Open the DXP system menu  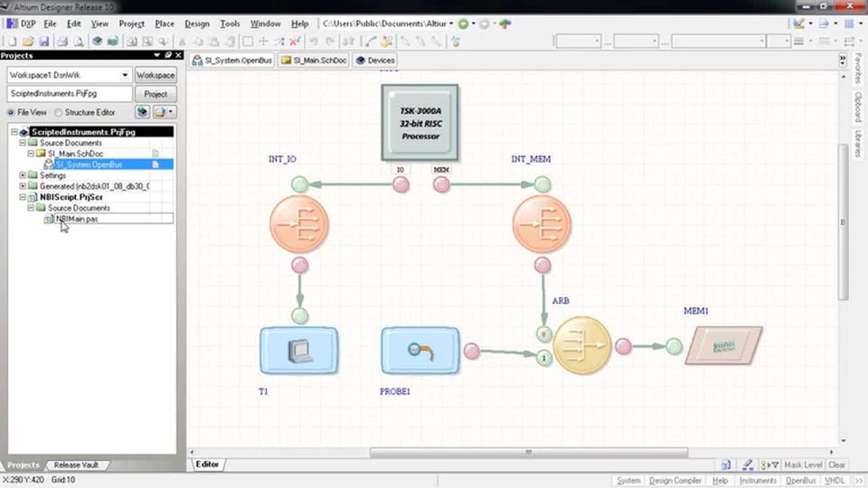tap(21, 23)
